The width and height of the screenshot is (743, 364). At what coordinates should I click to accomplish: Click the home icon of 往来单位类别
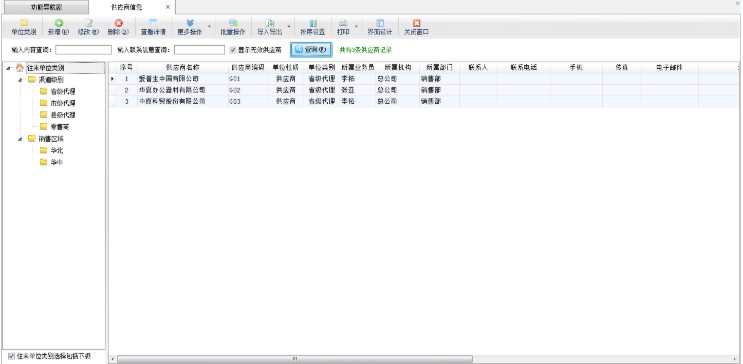(19, 68)
